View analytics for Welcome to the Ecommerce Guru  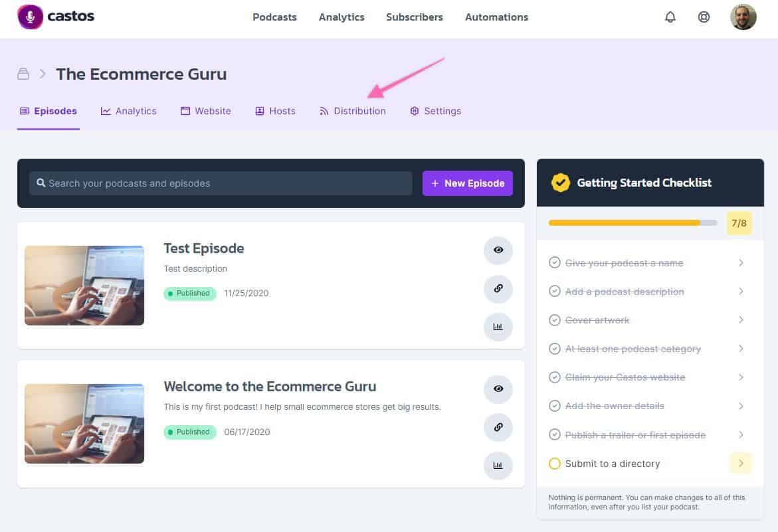click(498, 466)
